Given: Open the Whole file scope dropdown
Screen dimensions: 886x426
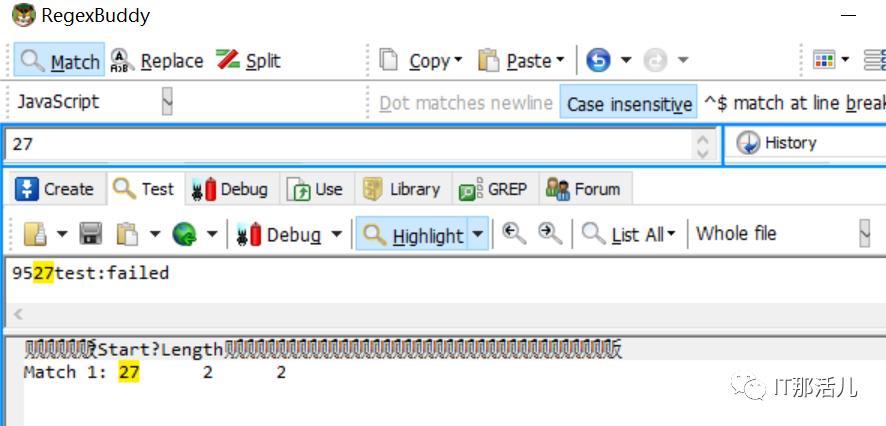Looking at the screenshot, I should click(865, 233).
